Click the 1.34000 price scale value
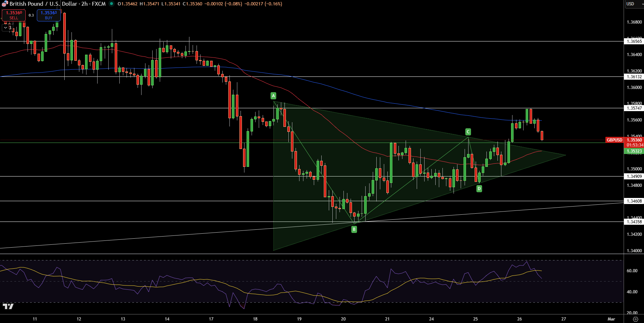The width and height of the screenshot is (644, 323). click(634, 251)
